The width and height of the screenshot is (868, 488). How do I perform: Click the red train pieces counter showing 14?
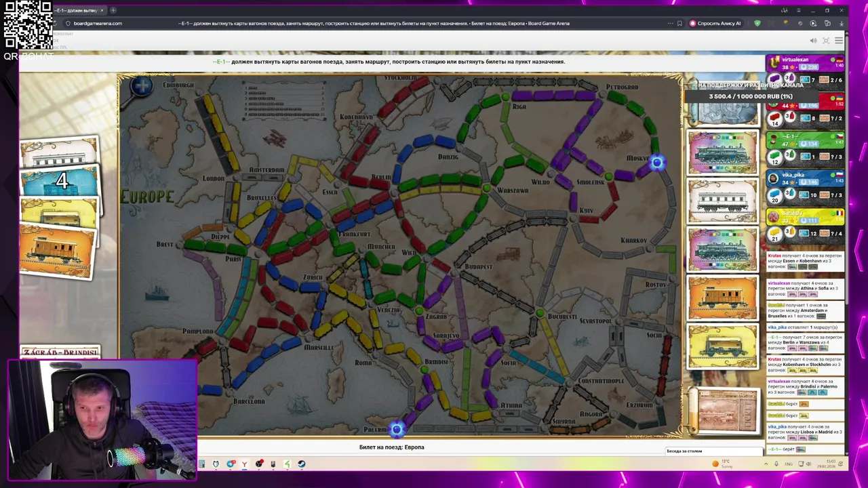tap(775, 119)
